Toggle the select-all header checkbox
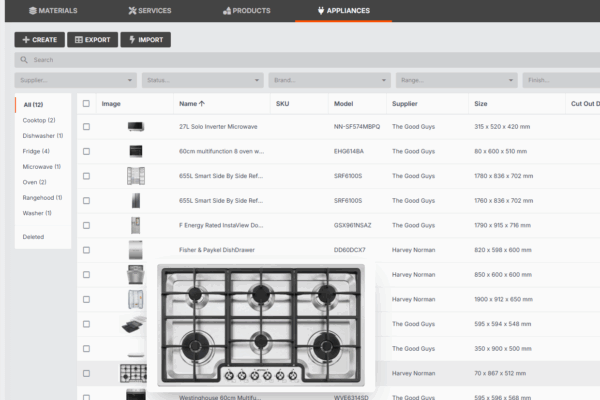The height and width of the screenshot is (400, 600). 87,103
